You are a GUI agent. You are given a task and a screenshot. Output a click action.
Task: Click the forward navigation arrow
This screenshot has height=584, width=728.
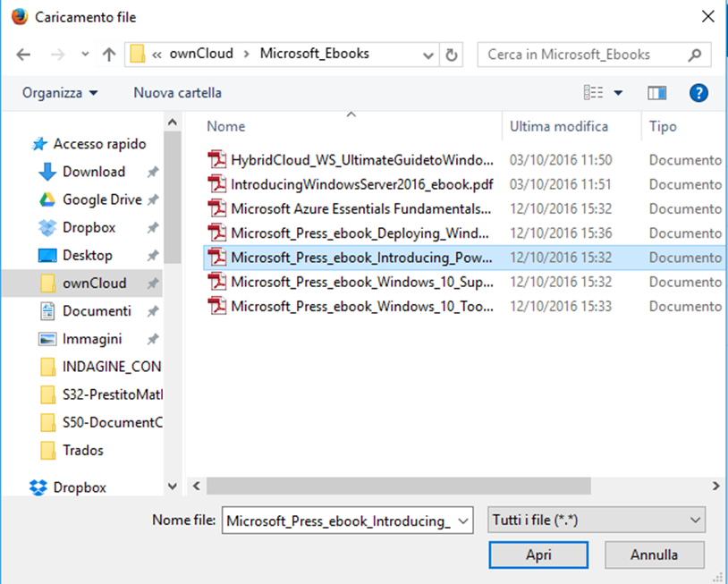[57, 55]
